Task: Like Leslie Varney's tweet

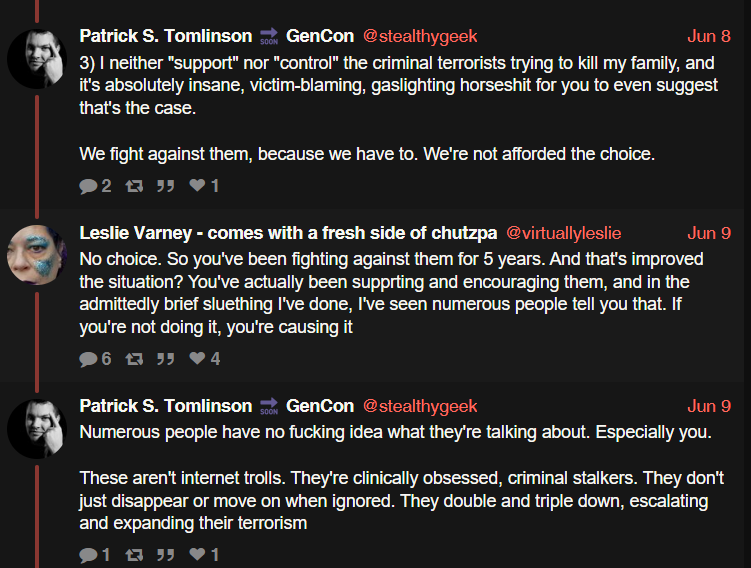Action: click(205, 358)
